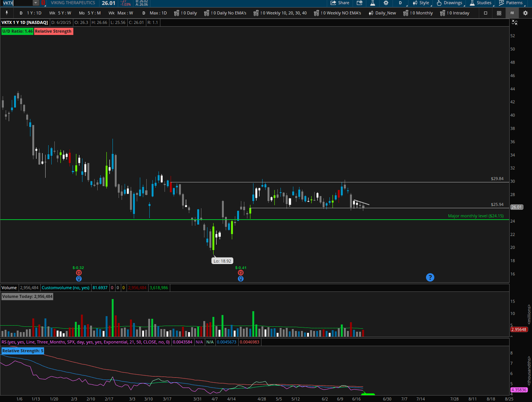Load the '! 0 Daily' study set
The image size is (532, 402).
[186, 13]
